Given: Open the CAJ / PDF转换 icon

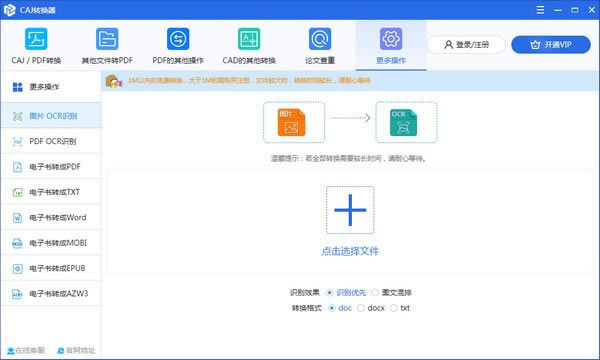Looking at the screenshot, I should coord(36,39).
